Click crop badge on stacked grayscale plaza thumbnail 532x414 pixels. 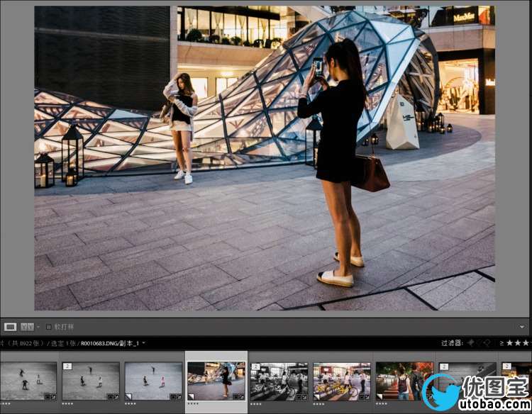[x=110, y=397]
